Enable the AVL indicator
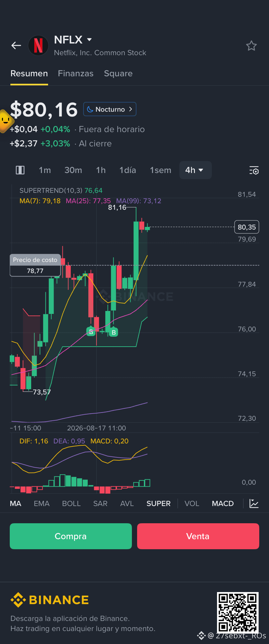 [127, 503]
